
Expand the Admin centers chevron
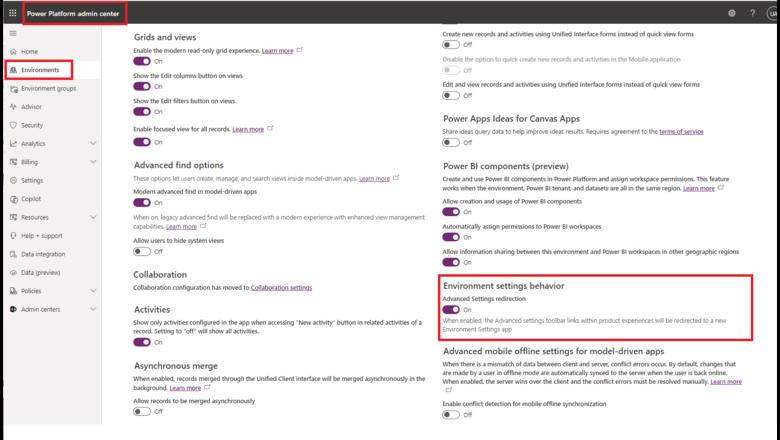pos(93,309)
